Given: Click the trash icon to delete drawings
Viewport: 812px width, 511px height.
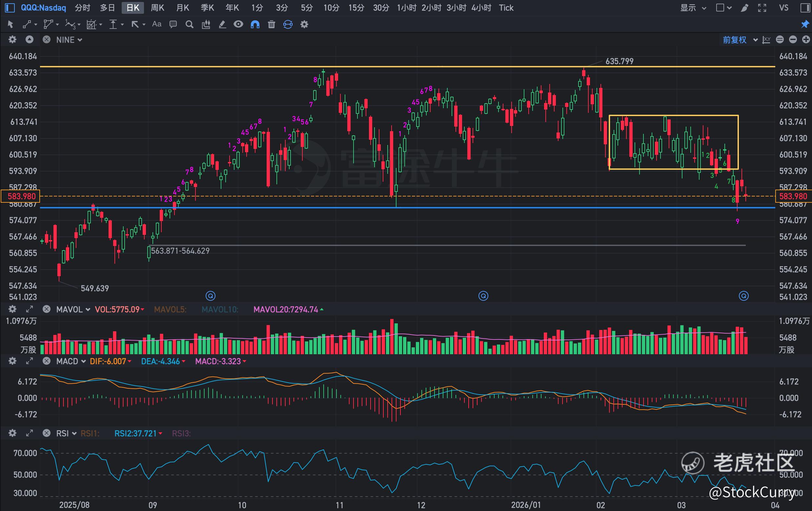Looking at the screenshot, I should (x=272, y=24).
